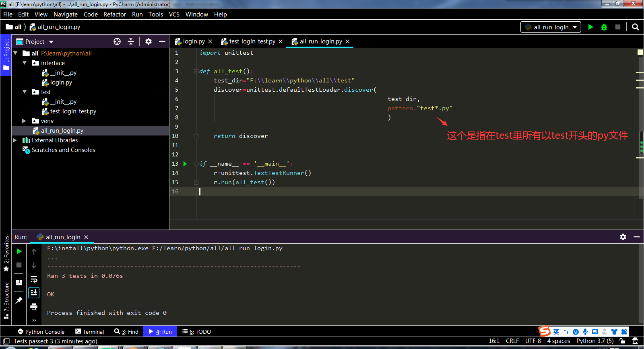Fold the all_test function at line 3

click(x=196, y=71)
